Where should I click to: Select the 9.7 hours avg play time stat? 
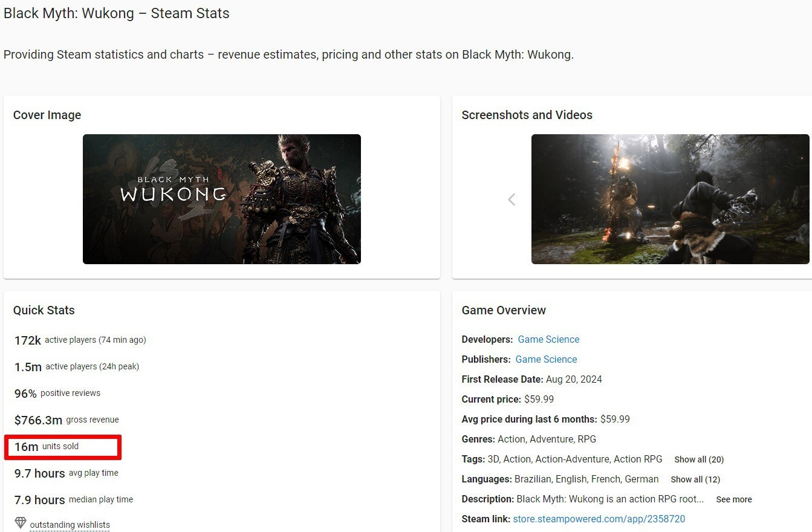tap(67, 473)
